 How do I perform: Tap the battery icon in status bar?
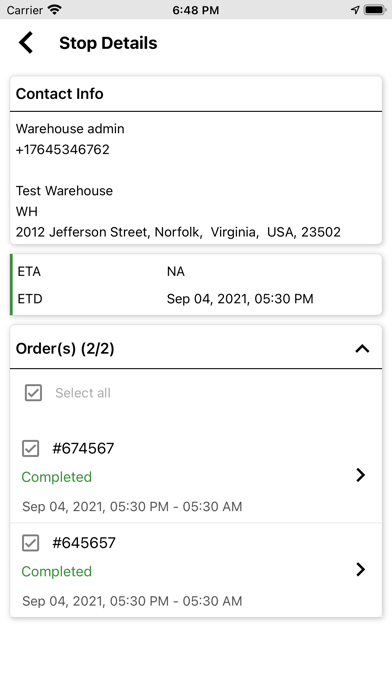click(375, 10)
